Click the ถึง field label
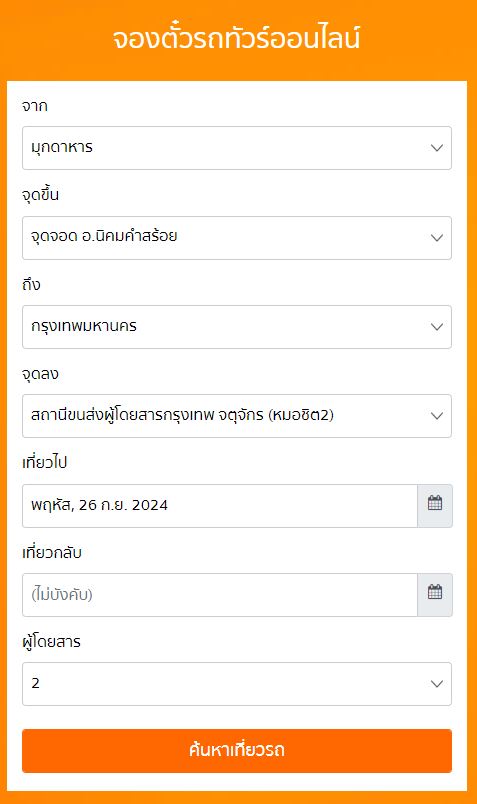 [x=31, y=284]
